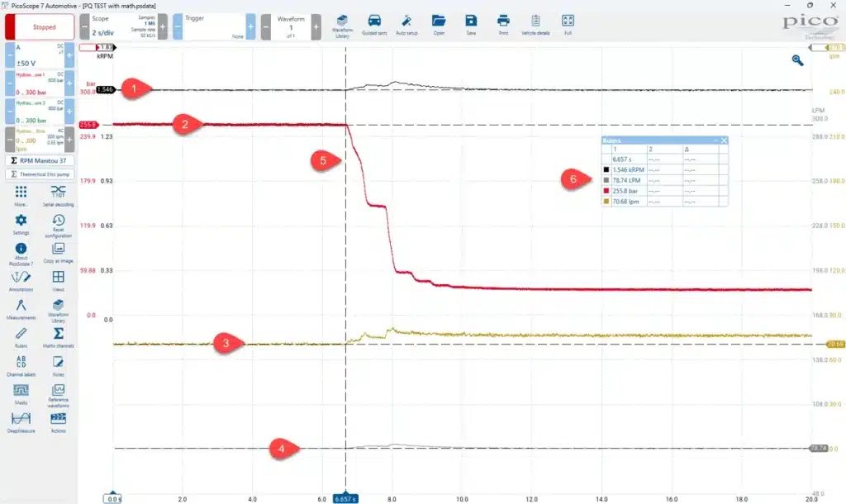This screenshot has width=846, height=504.
Task: Open Vehicle details clipboard icon
Action: (535, 26)
